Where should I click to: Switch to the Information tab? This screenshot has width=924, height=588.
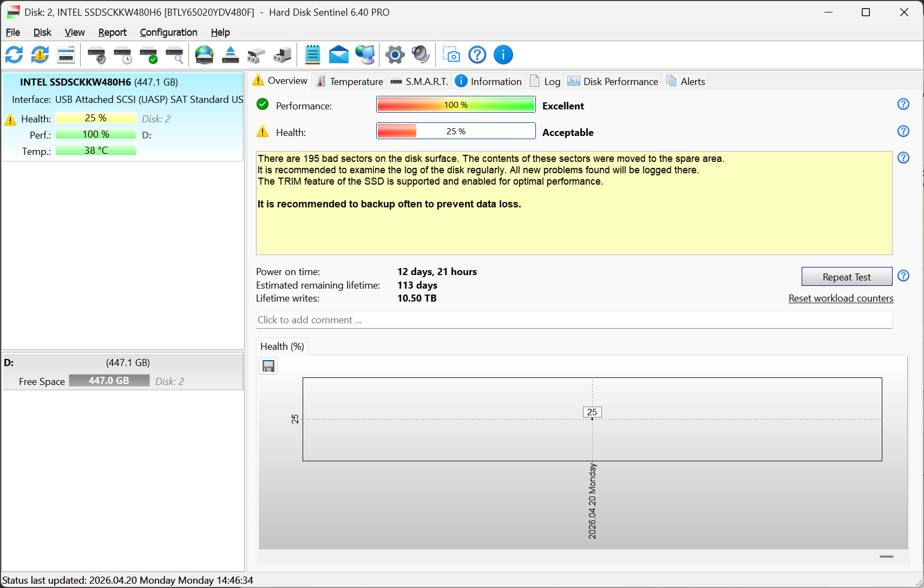click(488, 81)
